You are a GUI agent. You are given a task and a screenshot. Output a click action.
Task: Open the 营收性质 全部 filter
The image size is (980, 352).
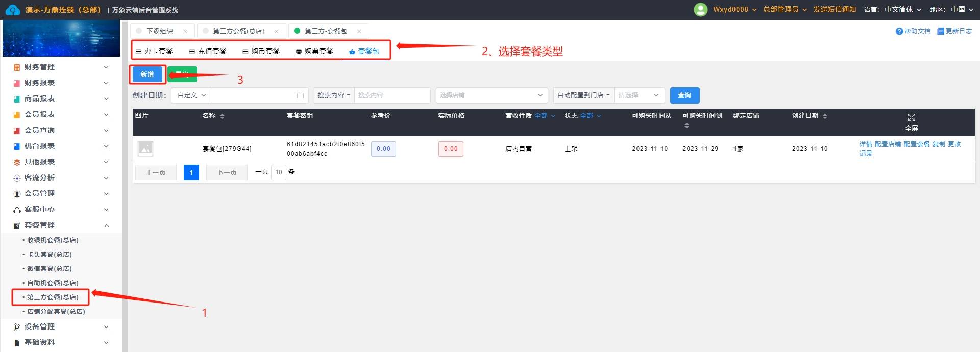tap(545, 116)
